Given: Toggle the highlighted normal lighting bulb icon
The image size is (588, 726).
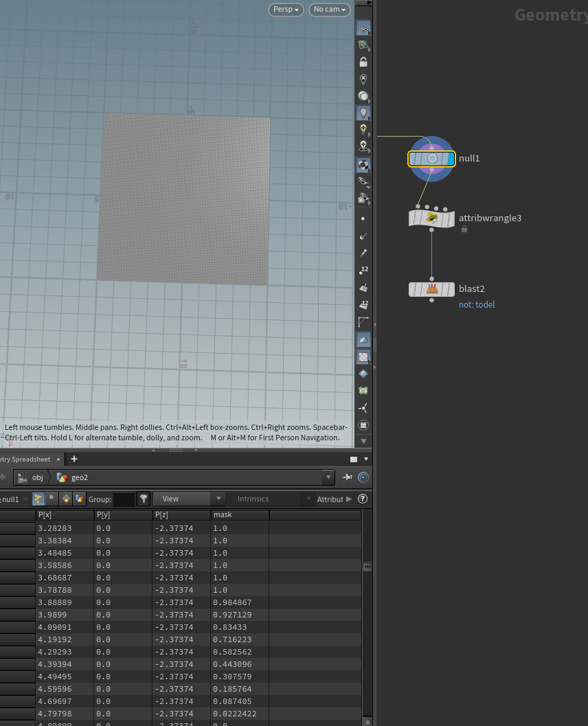Looking at the screenshot, I should [x=363, y=113].
